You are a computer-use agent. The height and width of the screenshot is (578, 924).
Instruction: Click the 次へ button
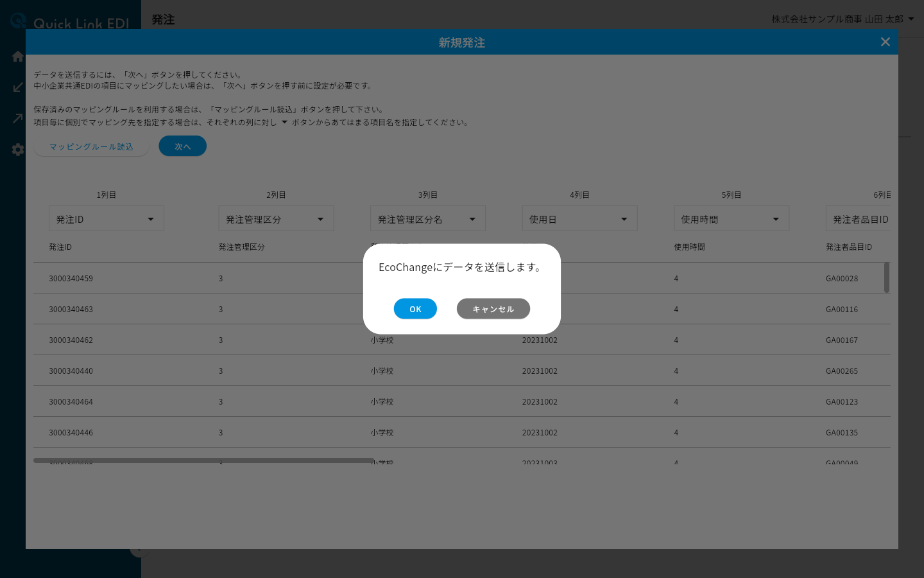click(x=183, y=146)
